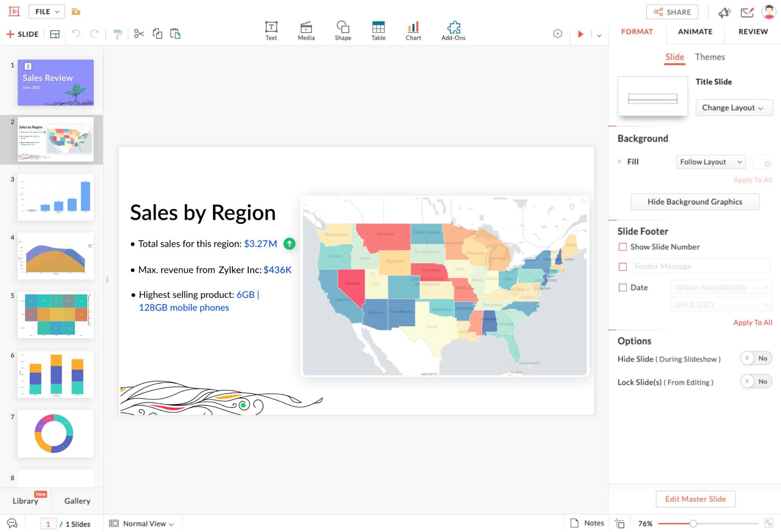Click the Edit Master Slide button
781x532 pixels.
tap(695, 499)
